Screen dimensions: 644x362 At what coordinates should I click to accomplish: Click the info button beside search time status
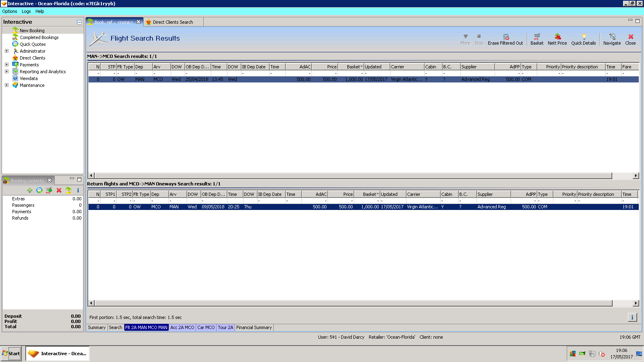point(632,317)
